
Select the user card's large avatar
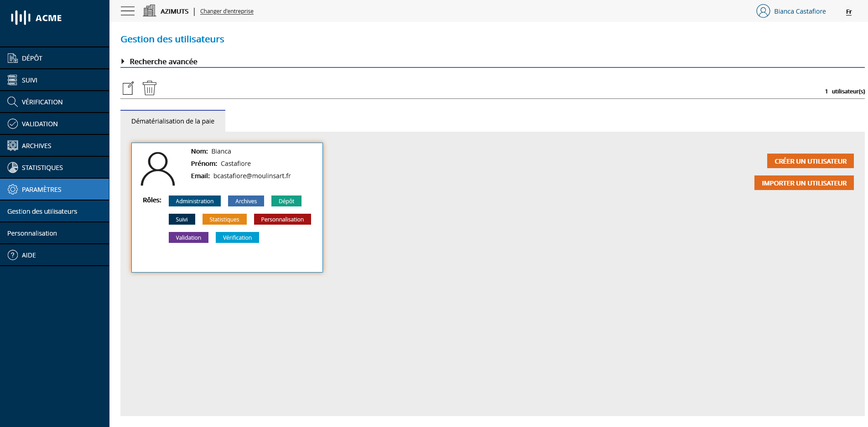[158, 169]
